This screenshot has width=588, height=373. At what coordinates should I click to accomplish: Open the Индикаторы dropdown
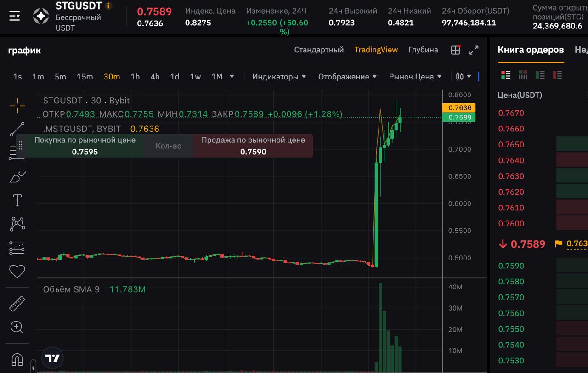click(x=279, y=77)
